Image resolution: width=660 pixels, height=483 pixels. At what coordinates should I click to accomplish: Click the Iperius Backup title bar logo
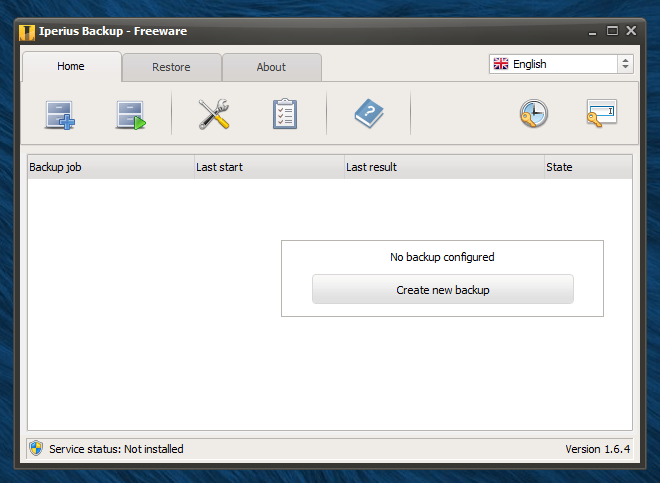[x=27, y=32]
